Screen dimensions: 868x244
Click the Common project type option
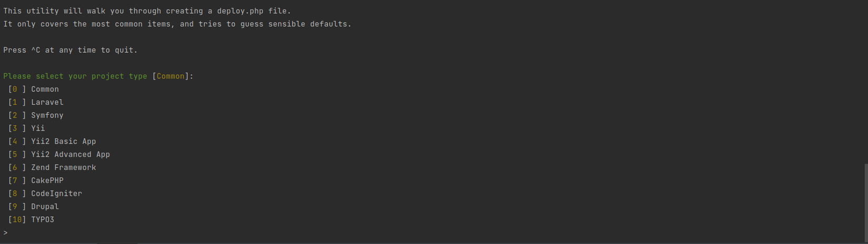(45, 90)
